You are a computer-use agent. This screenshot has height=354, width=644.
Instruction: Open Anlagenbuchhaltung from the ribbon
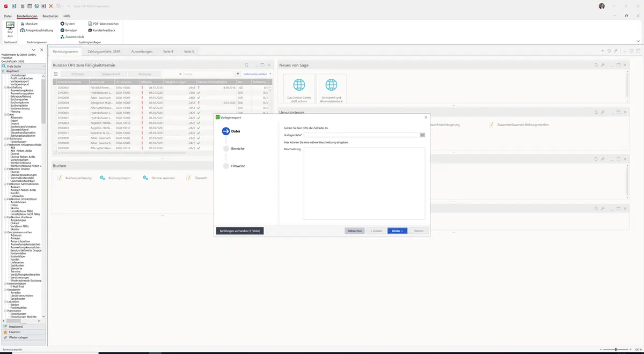click(x=37, y=31)
